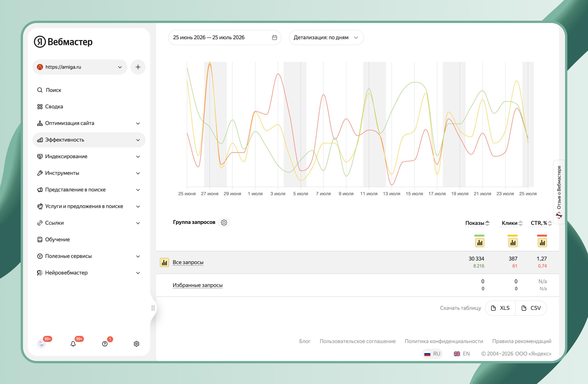Click the Сводка grid icon
The image size is (588, 384).
(40, 106)
